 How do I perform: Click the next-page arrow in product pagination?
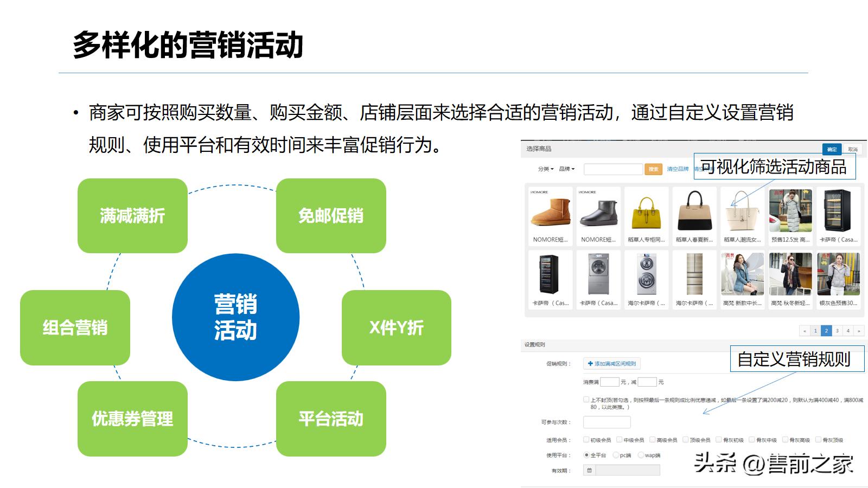coord(859,330)
